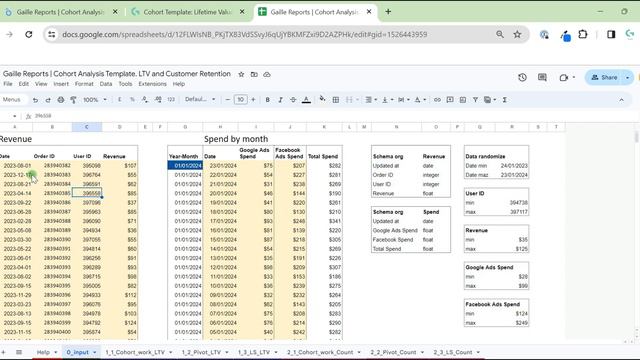Search the Menus box
The height and width of the screenshot is (360, 640).
(12, 100)
